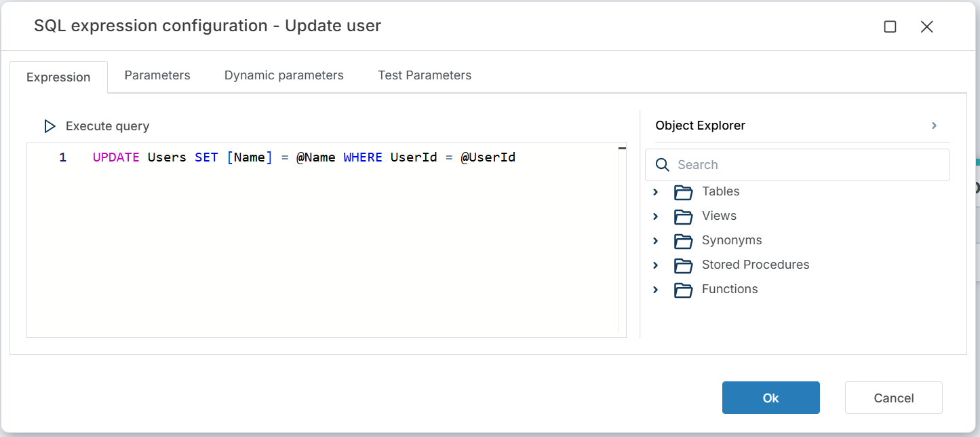Click the UPDATE keyword in the query

coord(116,157)
